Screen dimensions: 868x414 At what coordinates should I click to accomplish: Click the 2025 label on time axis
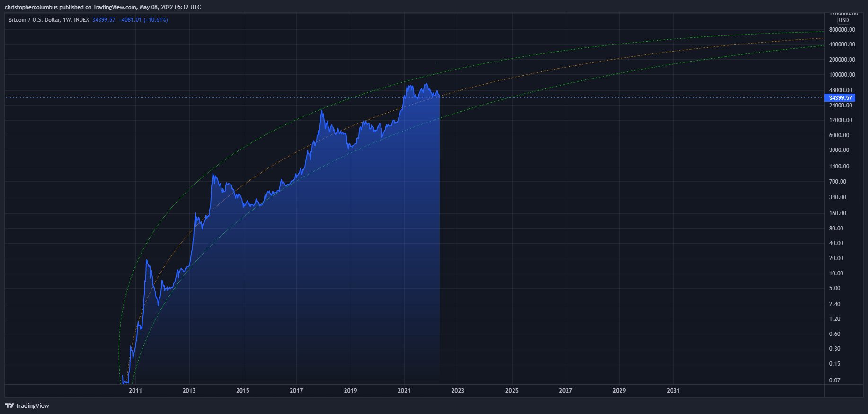tap(512, 391)
